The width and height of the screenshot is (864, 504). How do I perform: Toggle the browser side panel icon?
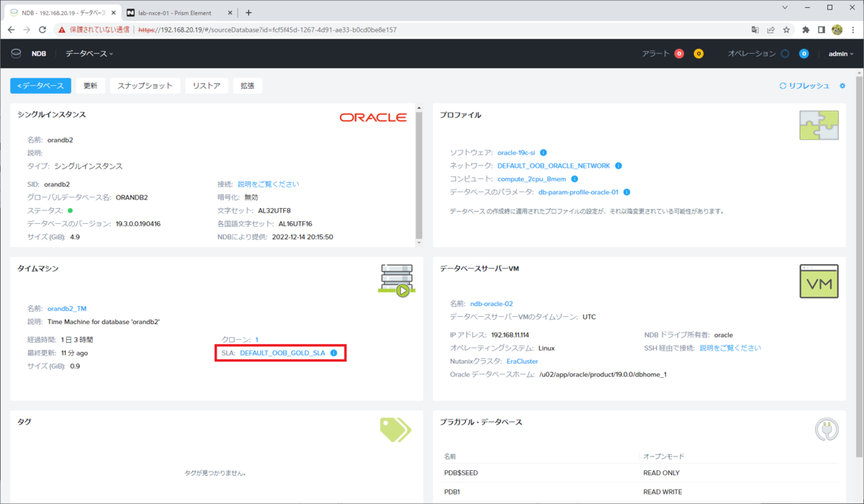pos(822,30)
